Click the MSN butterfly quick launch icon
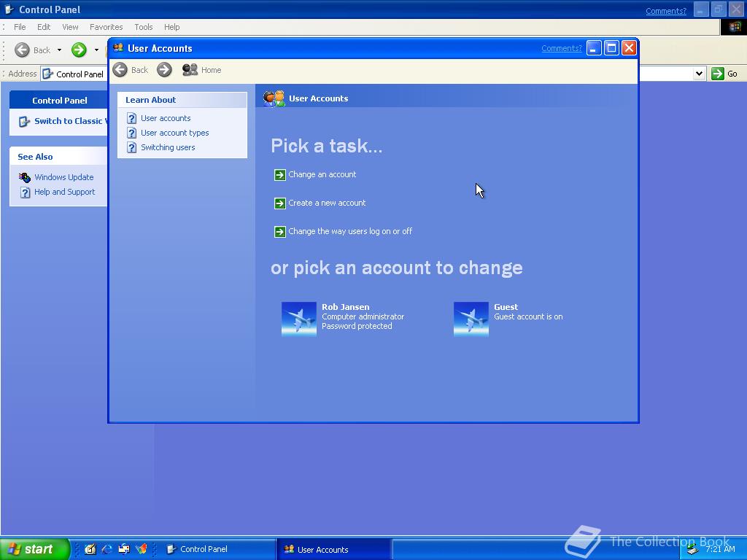 (x=141, y=549)
